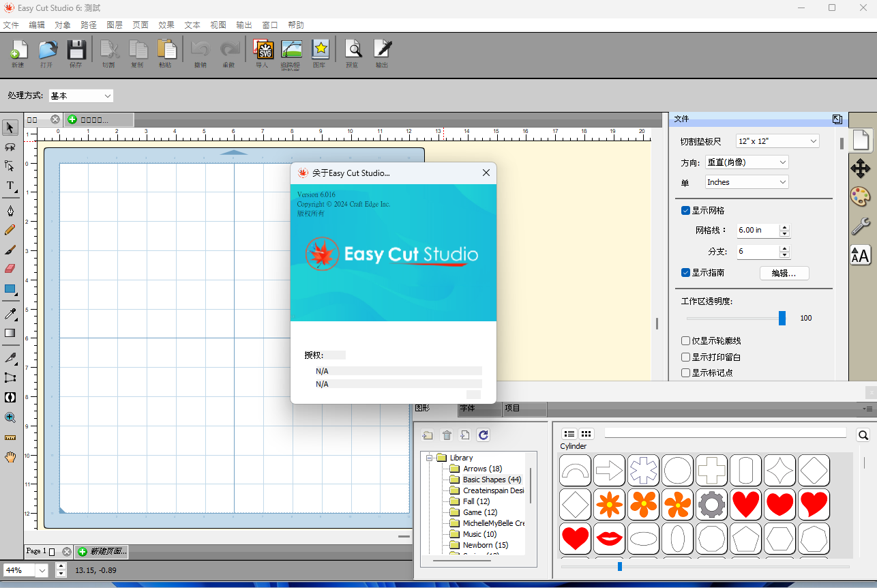Viewport: 877px width, 588px height.
Task: Collapse the Library tree node
Action: pyautogui.click(x=430, y=458)
